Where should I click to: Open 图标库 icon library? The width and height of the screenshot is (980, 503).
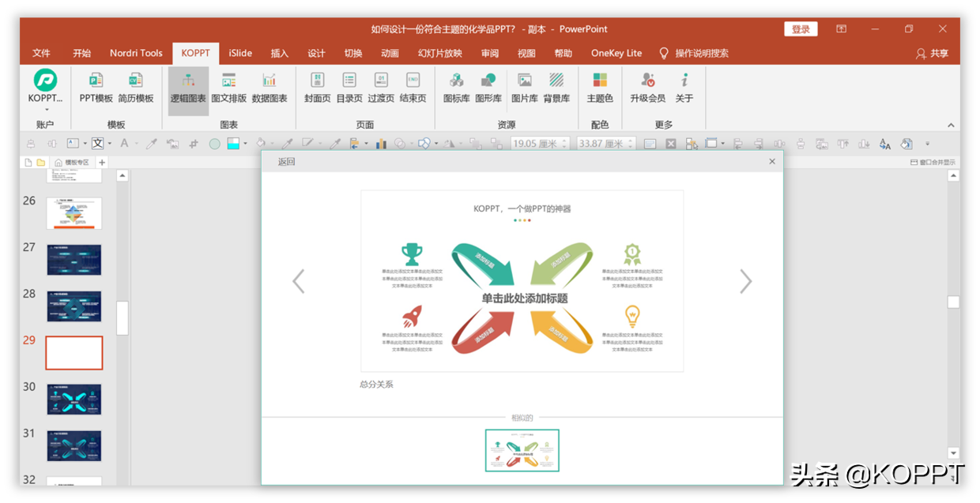tap(456, 88)
